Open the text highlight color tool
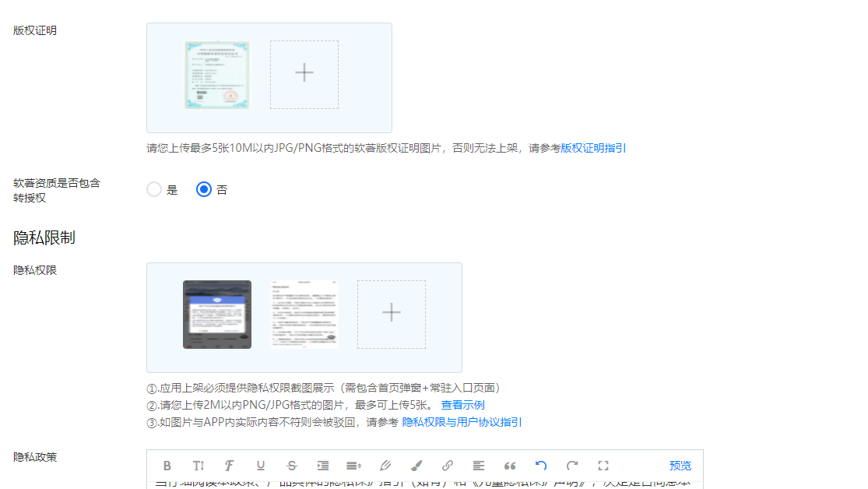This screenshot has width=868, height=489. click(416, 466)
